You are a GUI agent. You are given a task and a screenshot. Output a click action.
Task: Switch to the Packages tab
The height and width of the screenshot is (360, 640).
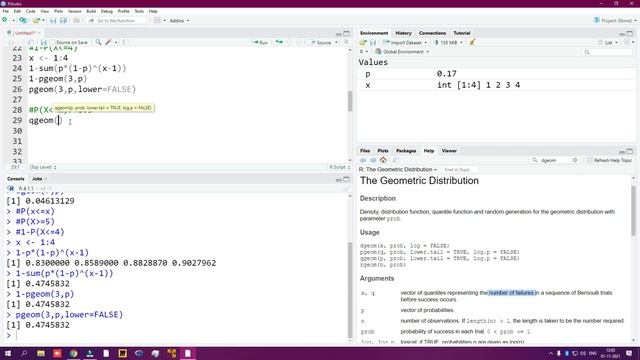[406, 151]
